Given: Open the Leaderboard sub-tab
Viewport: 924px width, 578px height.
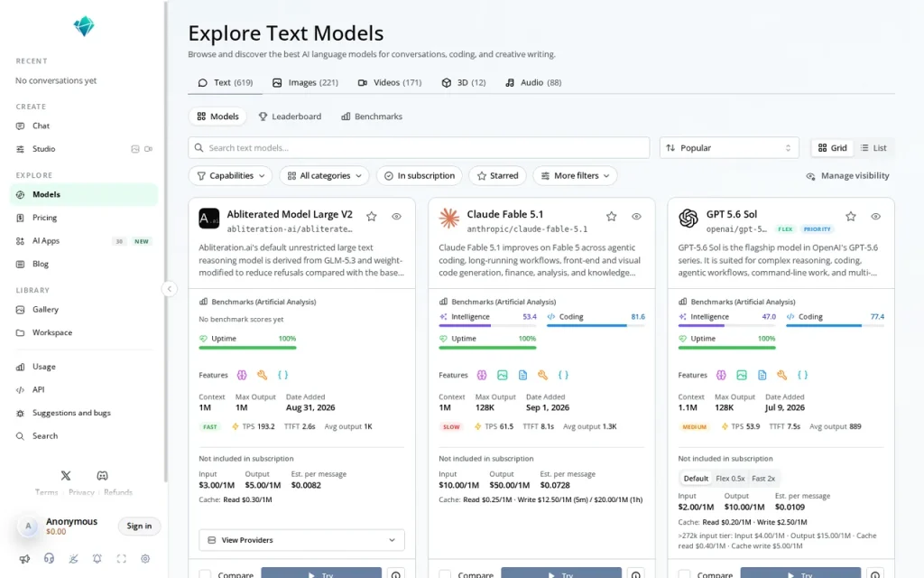Looking at the screenshot, I should (290, 117).
